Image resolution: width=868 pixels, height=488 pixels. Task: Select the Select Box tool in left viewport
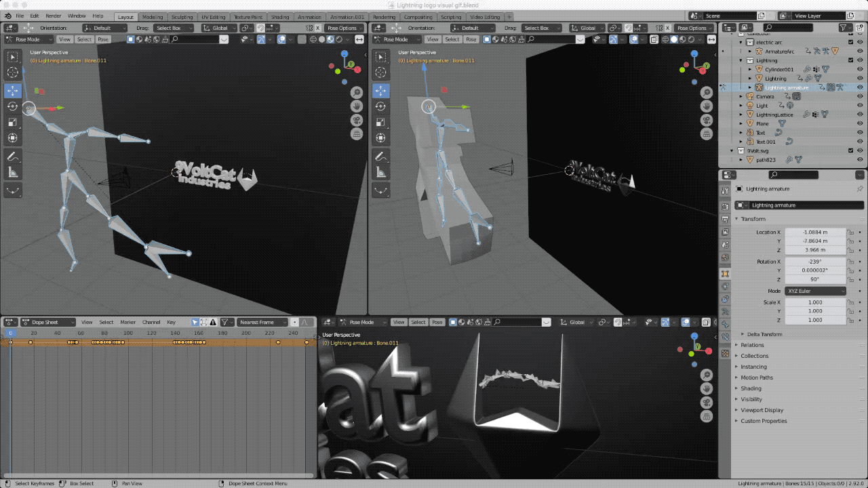(x=13, y=57)
